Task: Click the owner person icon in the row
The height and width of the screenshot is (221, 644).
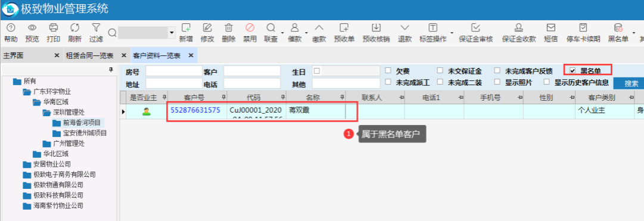Action: click(x=147, y=111)
